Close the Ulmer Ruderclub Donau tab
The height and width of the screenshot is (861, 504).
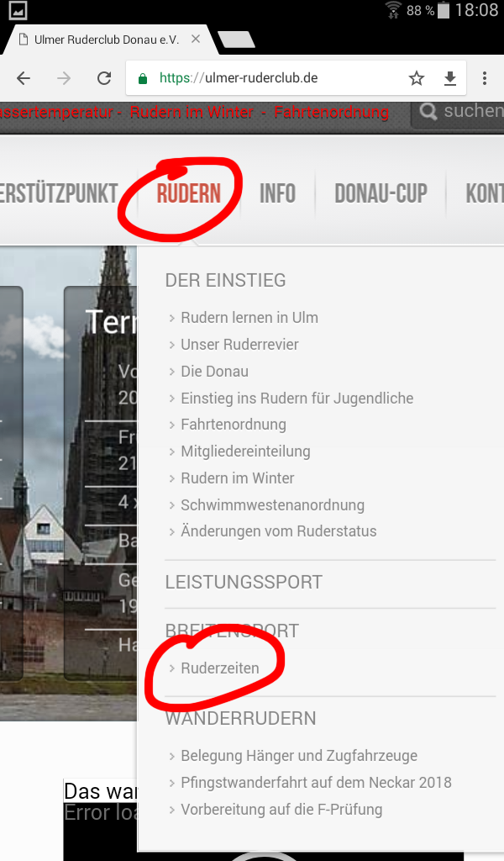pyautogui.click(x=195, y=40)
